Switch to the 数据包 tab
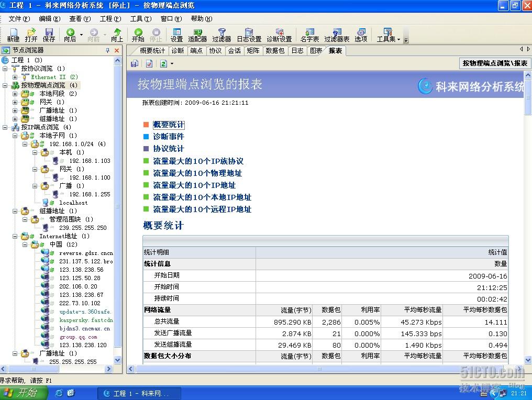This screenshot has height=400, width=532. (275, 51)
